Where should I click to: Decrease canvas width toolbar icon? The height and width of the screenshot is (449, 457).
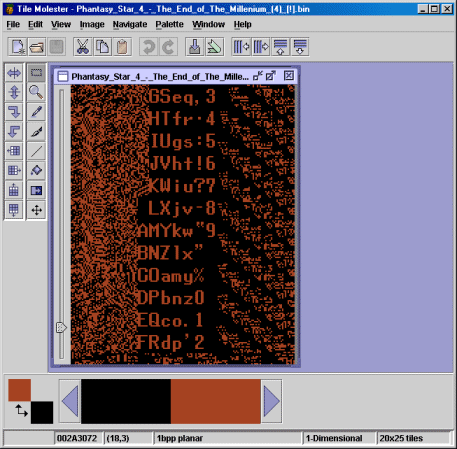pyautogui.click(x=241, y=47)
